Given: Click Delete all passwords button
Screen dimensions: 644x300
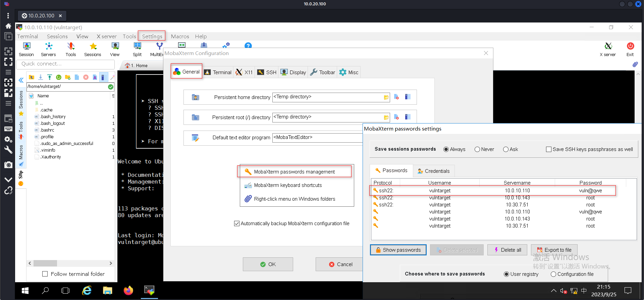Looking at the screenshot, I should coord(507,250).
